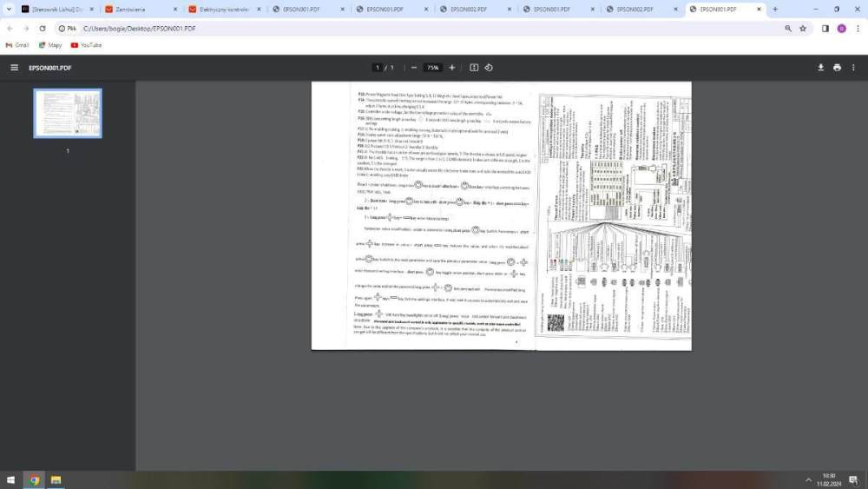Click the zoom out minus button
Viewport: 868px width, 489px height.
tap(414, 67)
